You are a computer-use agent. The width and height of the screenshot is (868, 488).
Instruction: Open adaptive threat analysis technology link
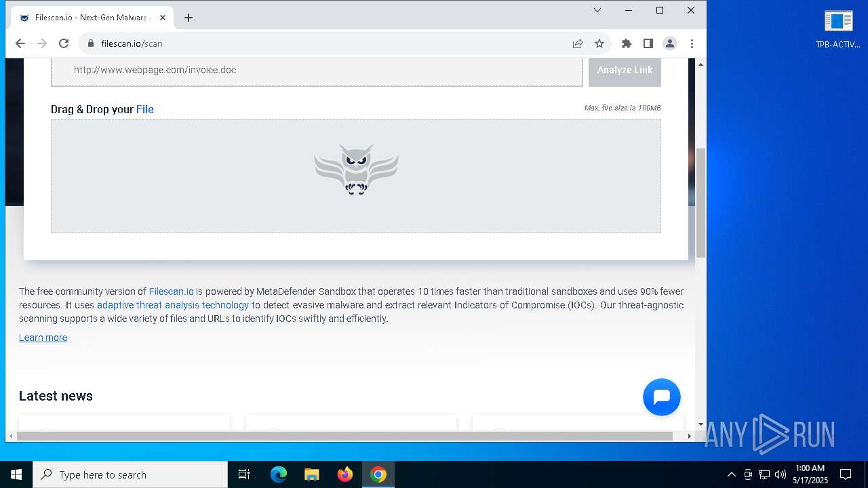coord(173,305)
